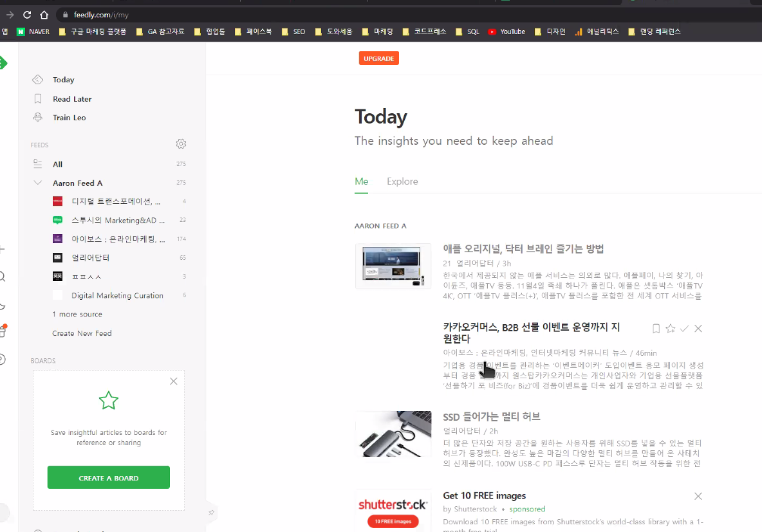Collapse the Aaron Feed A folder

click(37, 183)
